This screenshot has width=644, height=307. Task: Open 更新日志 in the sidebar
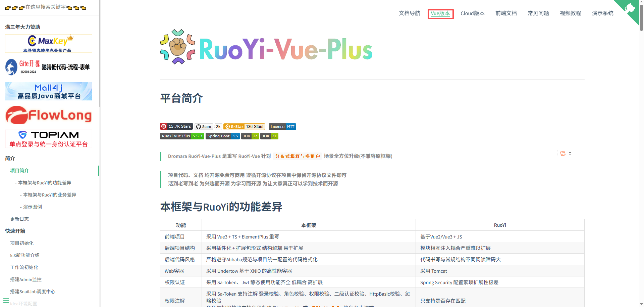[19, 219]
